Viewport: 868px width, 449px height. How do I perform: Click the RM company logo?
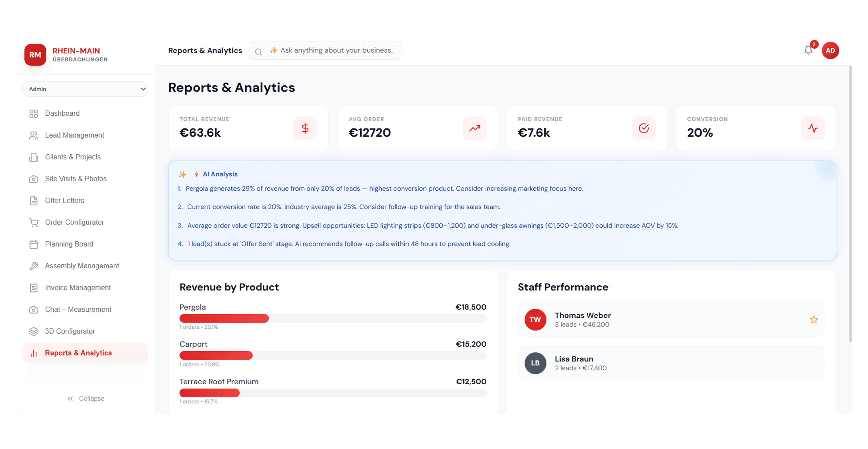coord(35,55)
